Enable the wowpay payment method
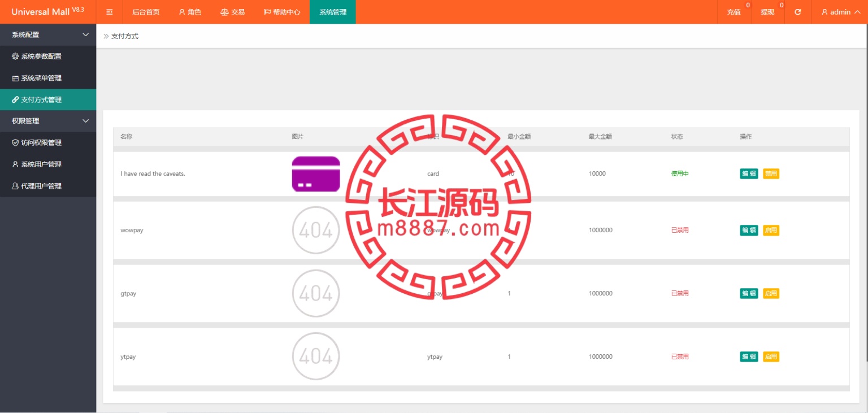 click(x=771, y=230)
